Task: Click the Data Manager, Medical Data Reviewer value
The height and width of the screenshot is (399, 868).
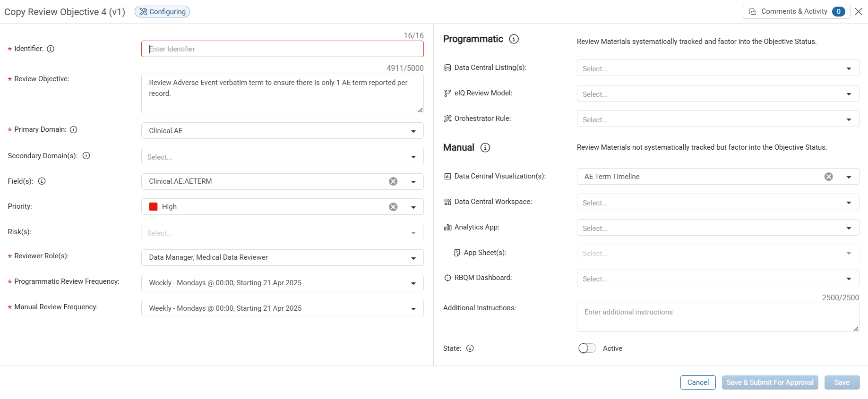Action: coord(208,257)
